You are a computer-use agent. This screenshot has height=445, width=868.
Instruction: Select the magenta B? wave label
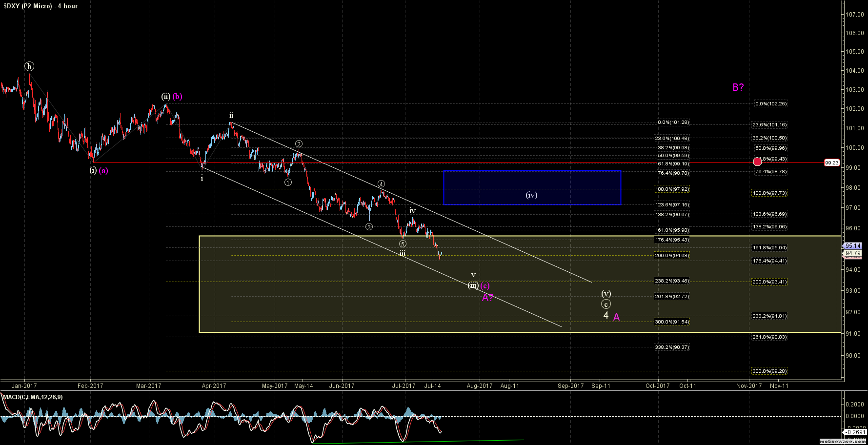tap(738, 87)
